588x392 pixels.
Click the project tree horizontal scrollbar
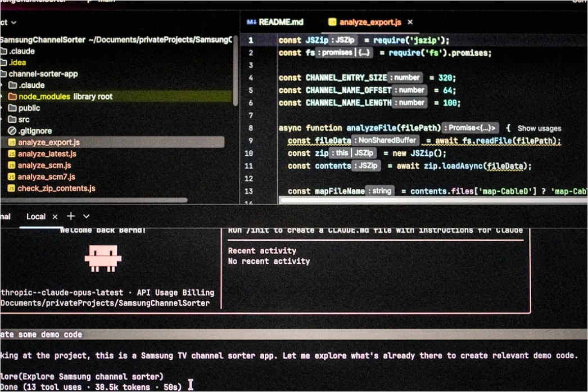click(x=94, y=200)
